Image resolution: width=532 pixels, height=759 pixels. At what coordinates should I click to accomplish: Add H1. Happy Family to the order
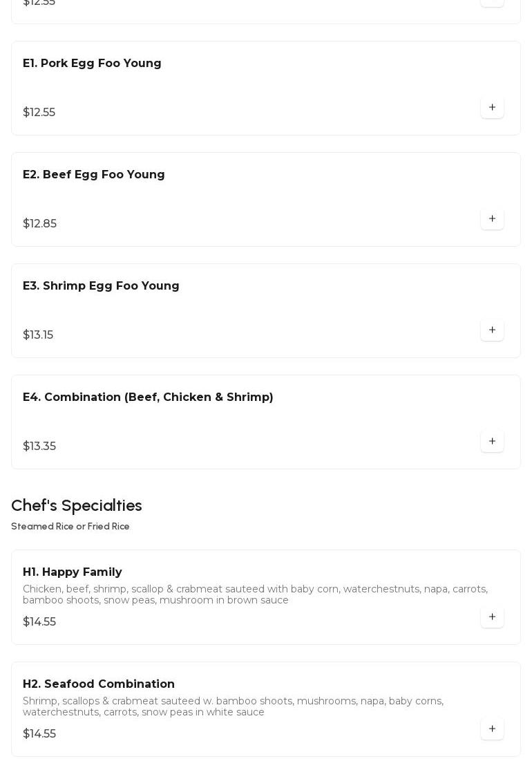492,617
